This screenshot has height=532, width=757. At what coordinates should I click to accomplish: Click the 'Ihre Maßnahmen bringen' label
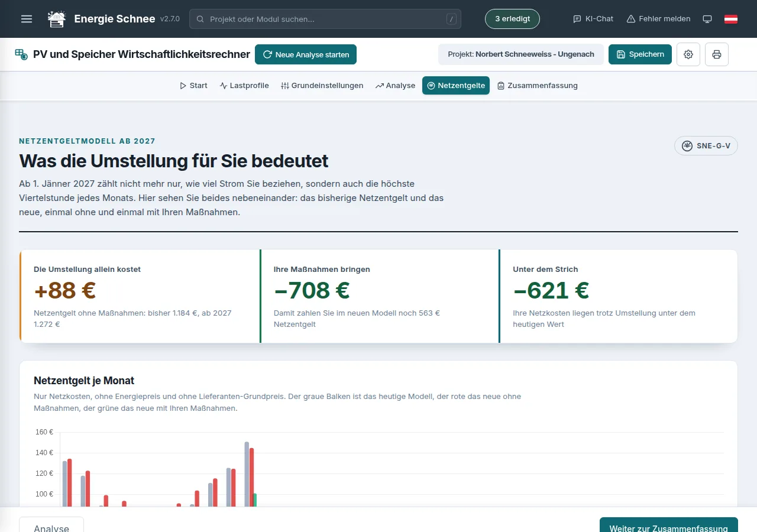click(x=322, y=269)
